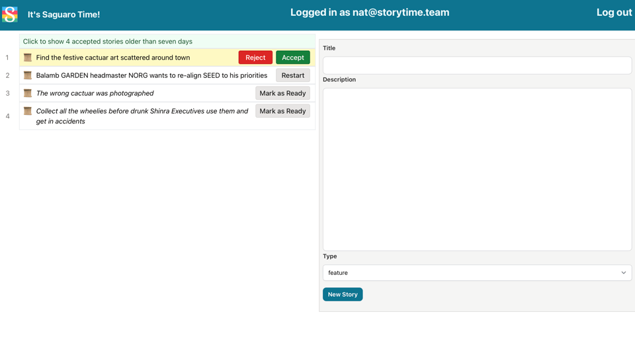Viewport: 635px width, 364px height.
Task: Select the festive cactuar art story title
Action: point(113,57)
